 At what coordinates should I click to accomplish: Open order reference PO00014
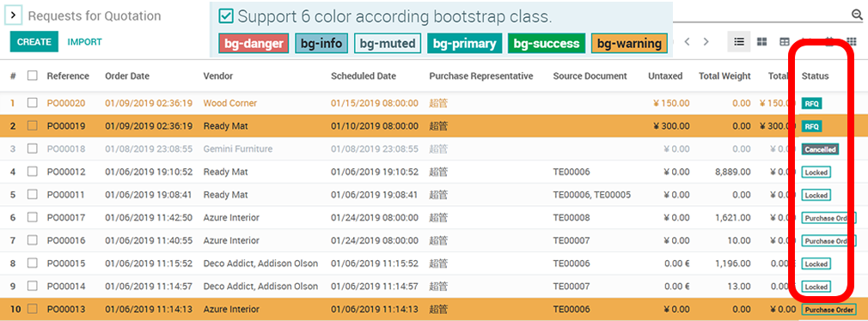click(x=66, y=286)
